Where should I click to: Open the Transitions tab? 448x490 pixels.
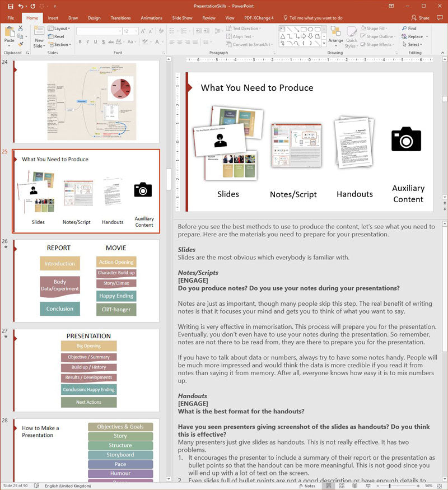point(120,18)
